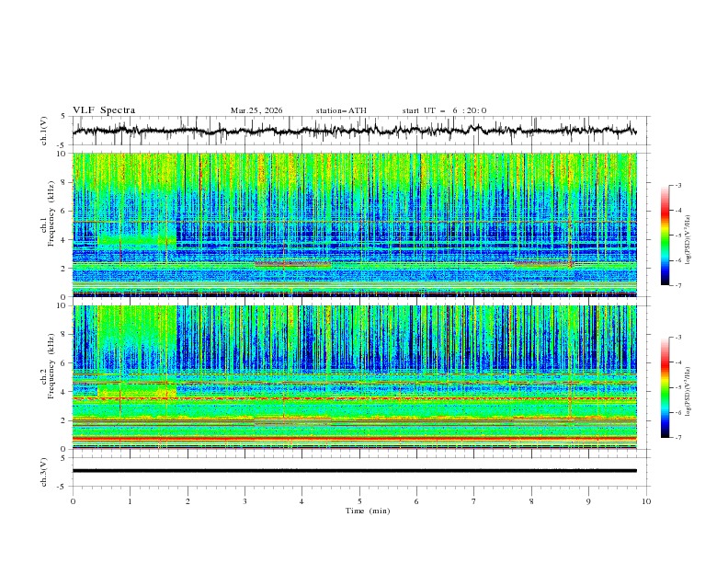
Task: Click the Time (min) axis label
Action: pos(368,511)
